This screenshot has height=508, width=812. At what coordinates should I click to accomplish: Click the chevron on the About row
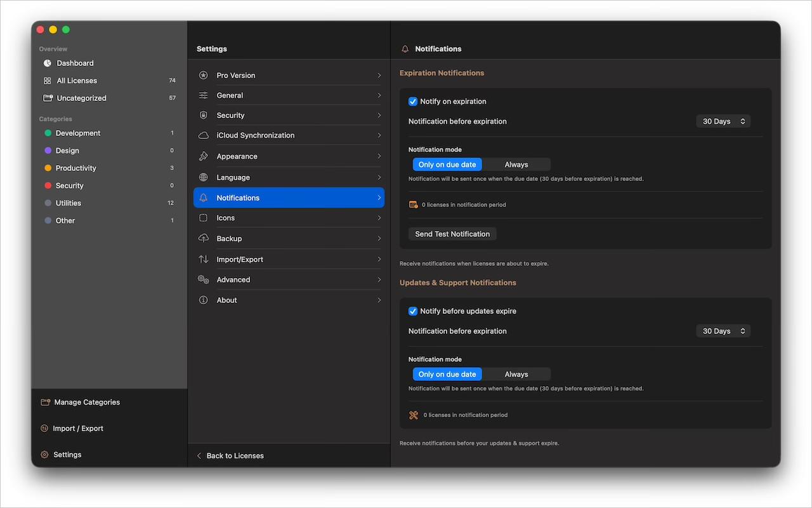(379, 300)
